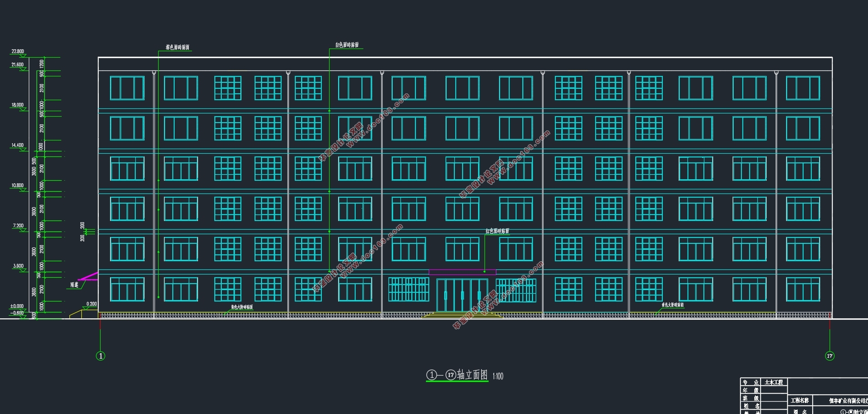
Task: Select the 0.200 step elevation label
Action: (91, 304)
